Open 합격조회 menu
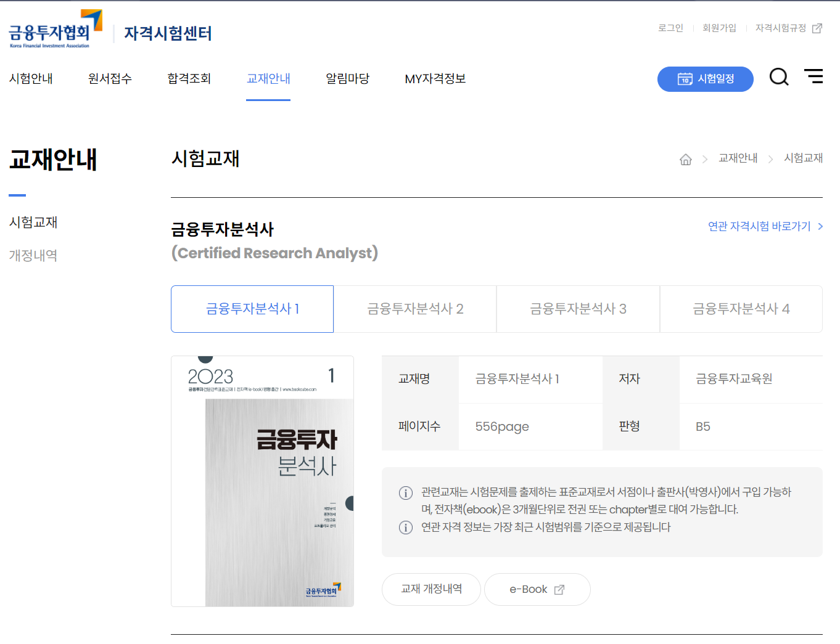The width and height of the screenshot is (840, 644). point(189,79)
